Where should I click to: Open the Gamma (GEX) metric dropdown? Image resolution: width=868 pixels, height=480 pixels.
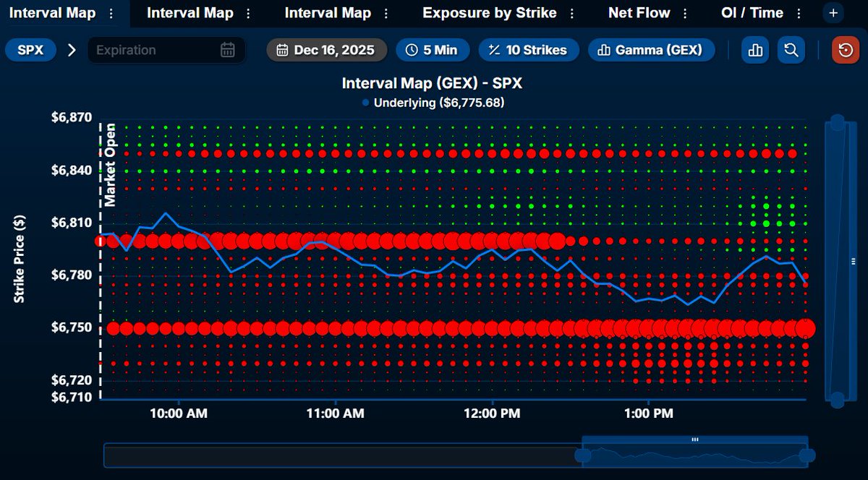(x=651, y=50)
